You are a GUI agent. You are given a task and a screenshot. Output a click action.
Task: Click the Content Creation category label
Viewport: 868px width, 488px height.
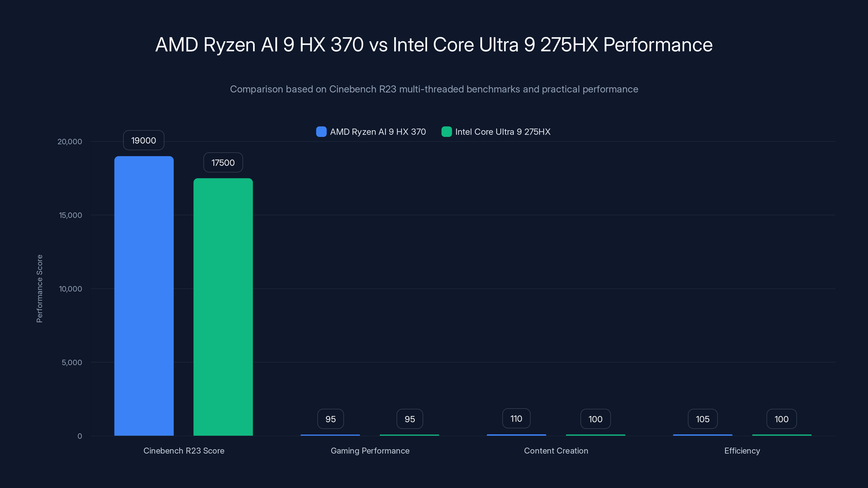(556, 451)
